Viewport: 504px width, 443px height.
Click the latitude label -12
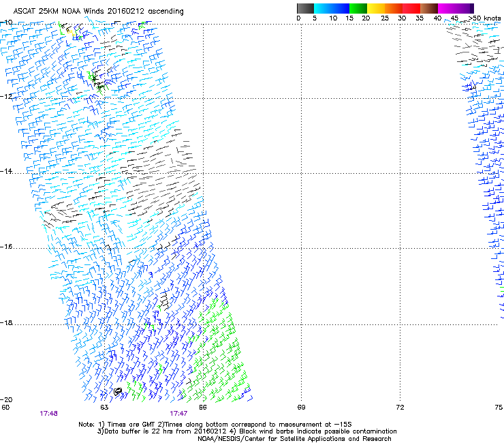[x=6, y=97]
